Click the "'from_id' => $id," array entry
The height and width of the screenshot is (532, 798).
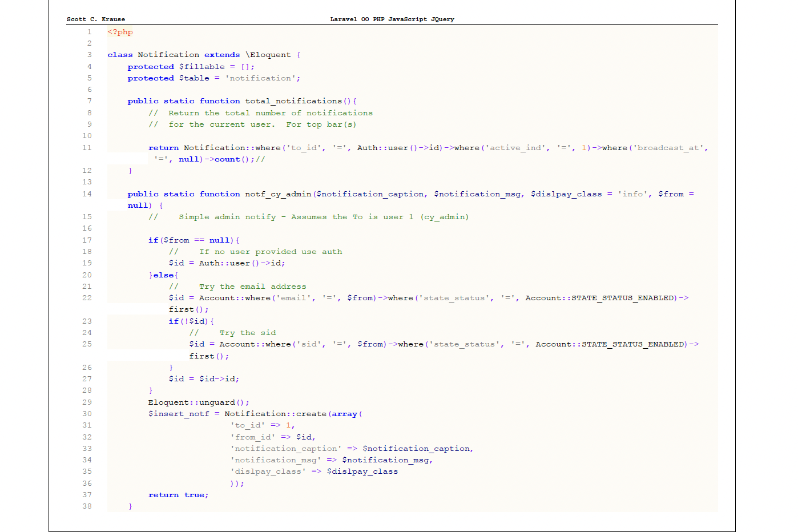coord(273,437)
